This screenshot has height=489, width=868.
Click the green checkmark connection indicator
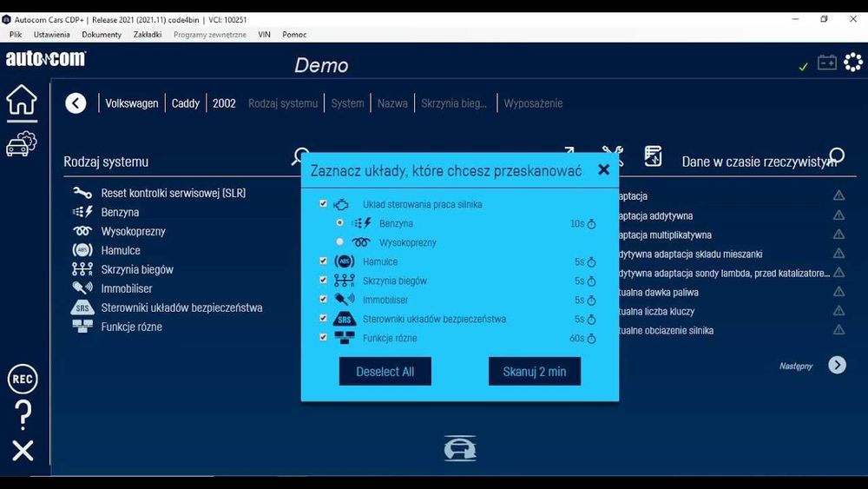(803, 67)
